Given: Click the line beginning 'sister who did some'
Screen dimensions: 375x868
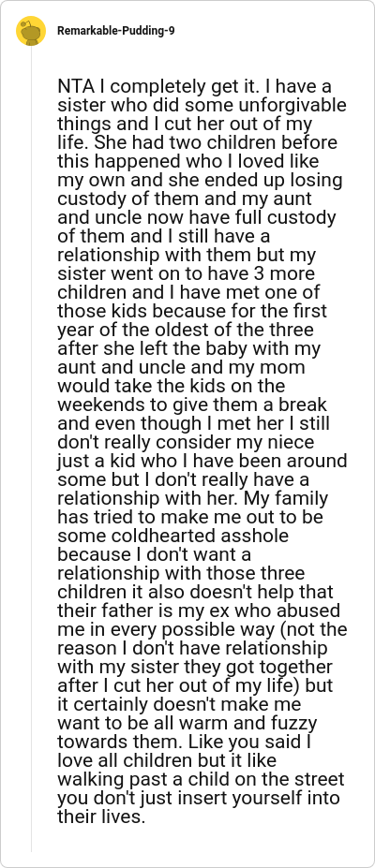Looking at the screenshot, I should pyautogui.click(x=202, y=105).
